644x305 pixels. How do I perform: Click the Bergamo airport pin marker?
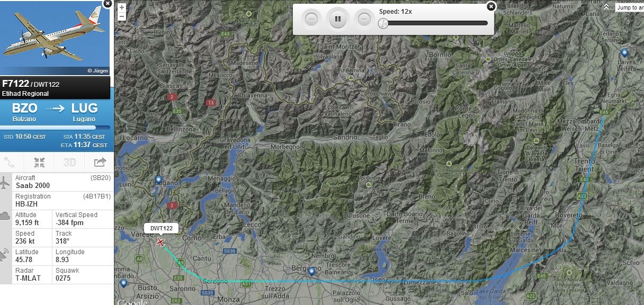pyautogui.click(x=311, y=272)
